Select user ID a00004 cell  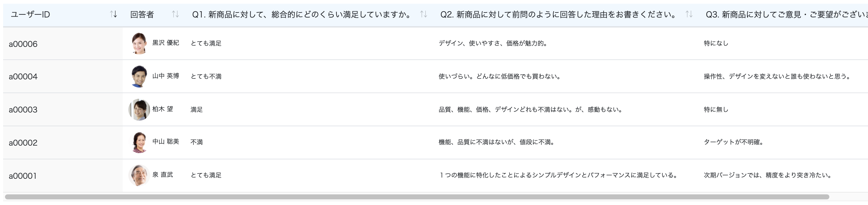click(63, 77)
